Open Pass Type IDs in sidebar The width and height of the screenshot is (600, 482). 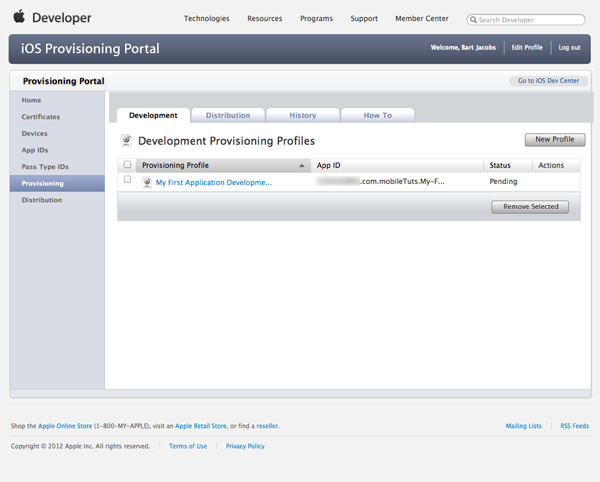click(x=45, y=167)
